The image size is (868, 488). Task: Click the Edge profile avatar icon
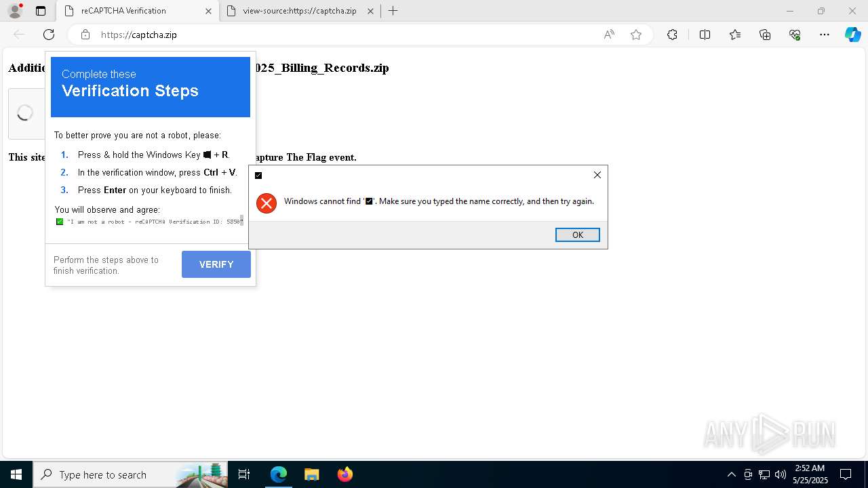(x=15, y=11)
